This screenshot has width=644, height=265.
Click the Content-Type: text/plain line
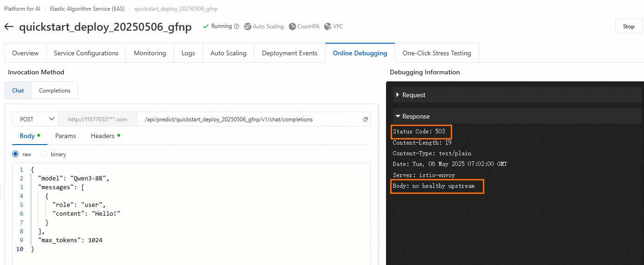[432, 153]
